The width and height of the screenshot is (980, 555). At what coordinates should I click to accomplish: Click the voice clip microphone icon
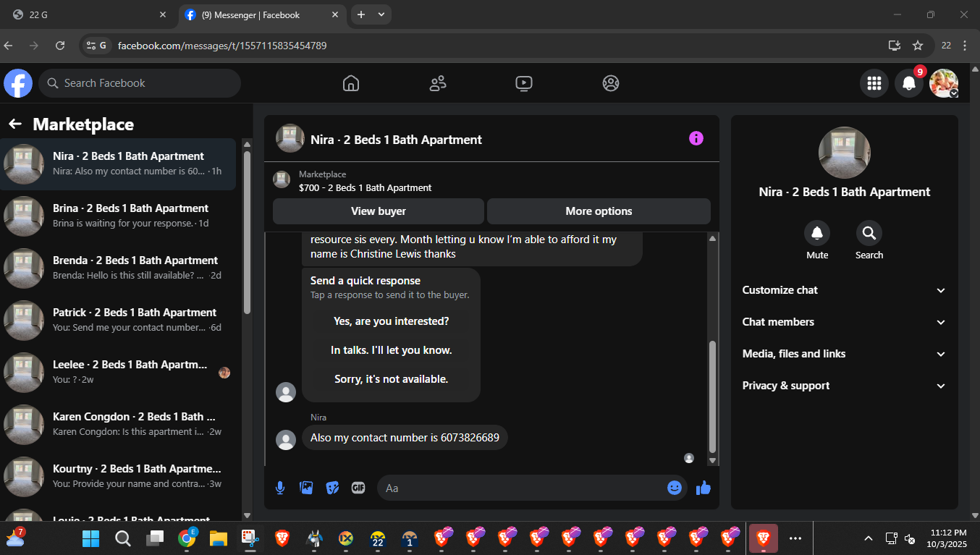point(280,488)
